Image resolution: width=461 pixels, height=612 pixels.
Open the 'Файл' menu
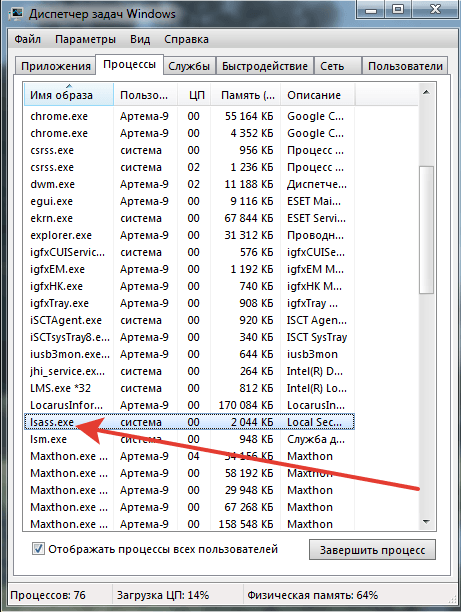click(27, 39)
